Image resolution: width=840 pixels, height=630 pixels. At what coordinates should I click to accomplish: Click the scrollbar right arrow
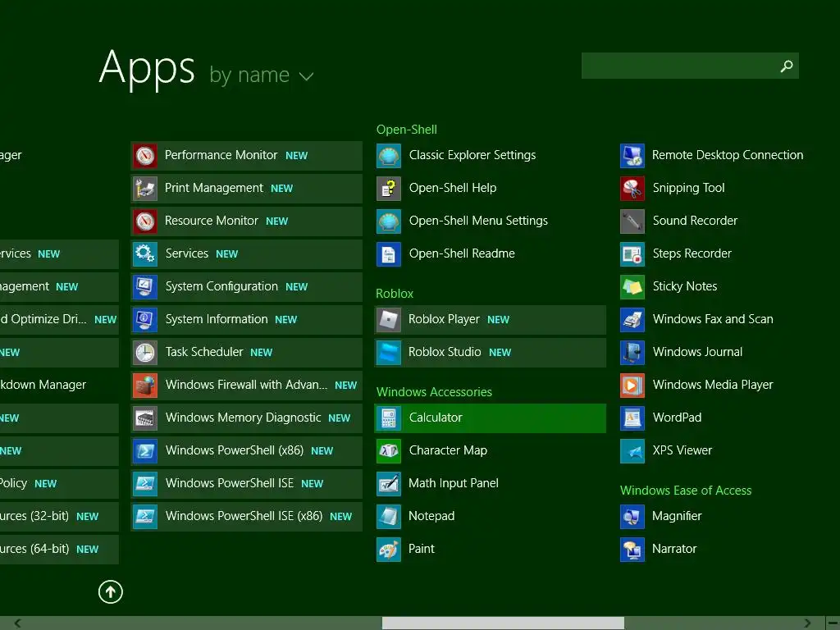tap(807, 623)
